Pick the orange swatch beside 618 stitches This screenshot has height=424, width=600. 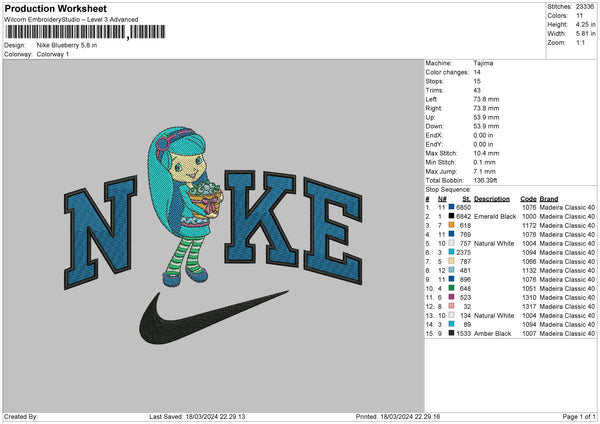point(452,225)
